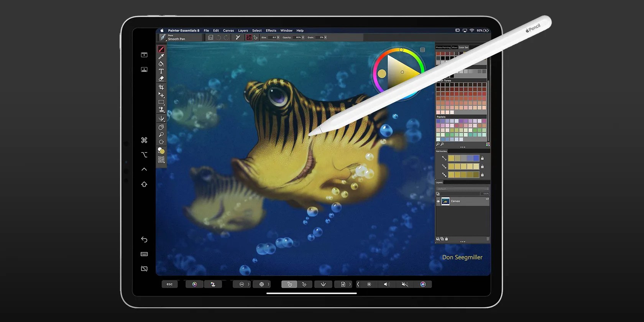The width and height of the screenshot is (644, 322).
Task: Click the delete layer trash icon
Action: 488,239
